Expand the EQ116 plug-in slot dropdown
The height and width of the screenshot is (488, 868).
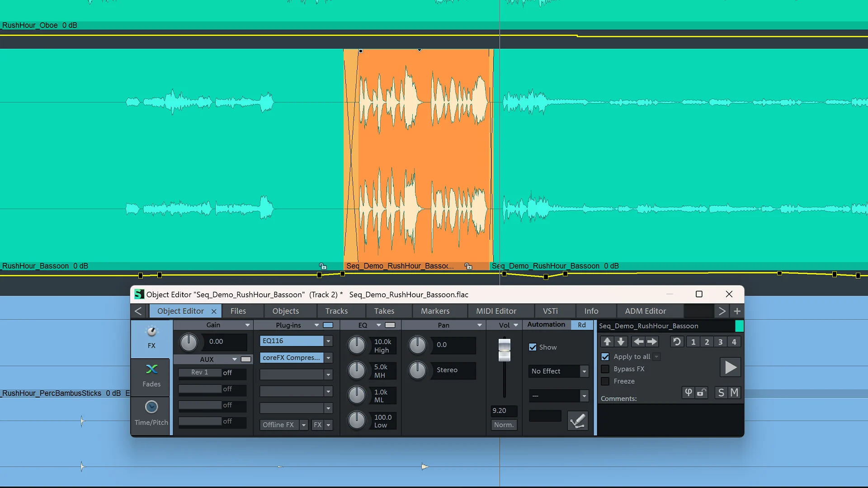click(329, 341)
